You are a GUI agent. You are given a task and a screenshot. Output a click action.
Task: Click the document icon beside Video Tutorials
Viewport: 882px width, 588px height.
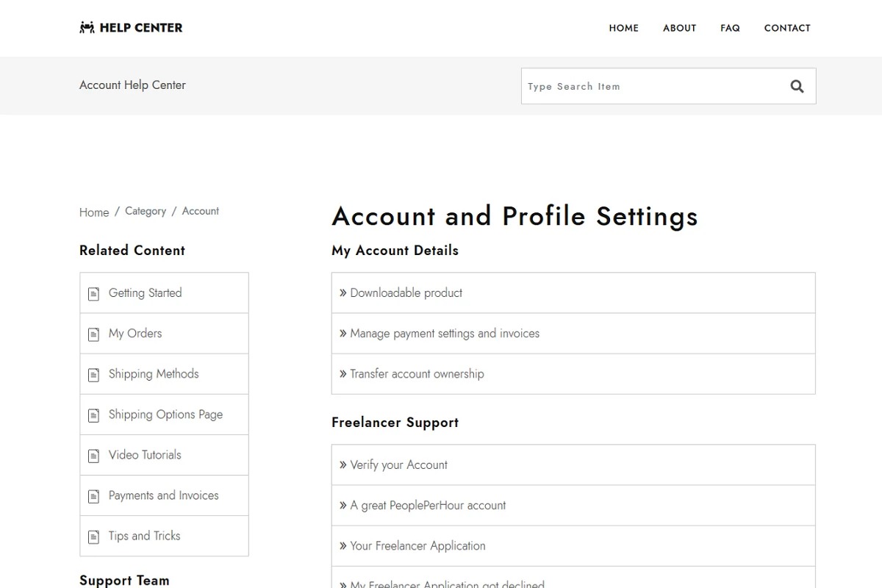pyautogui.click(x=93, y=456)
